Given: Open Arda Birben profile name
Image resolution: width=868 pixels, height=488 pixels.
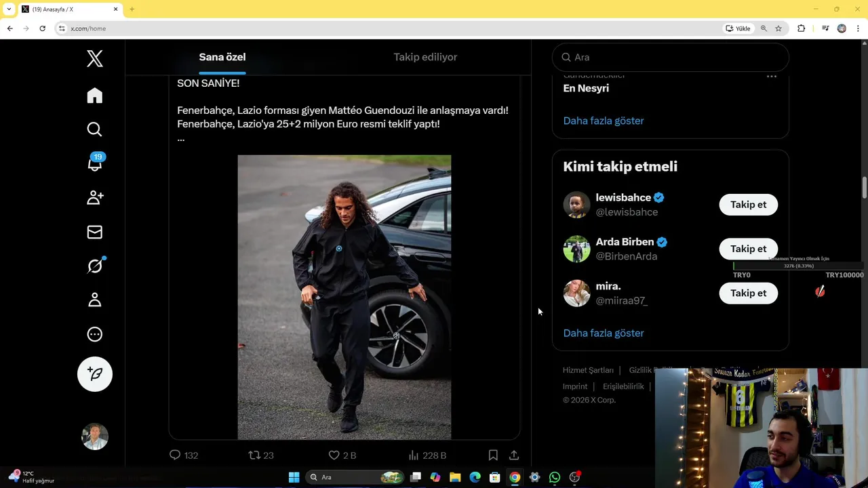Looking at the screenshot, I should (625, 242).
